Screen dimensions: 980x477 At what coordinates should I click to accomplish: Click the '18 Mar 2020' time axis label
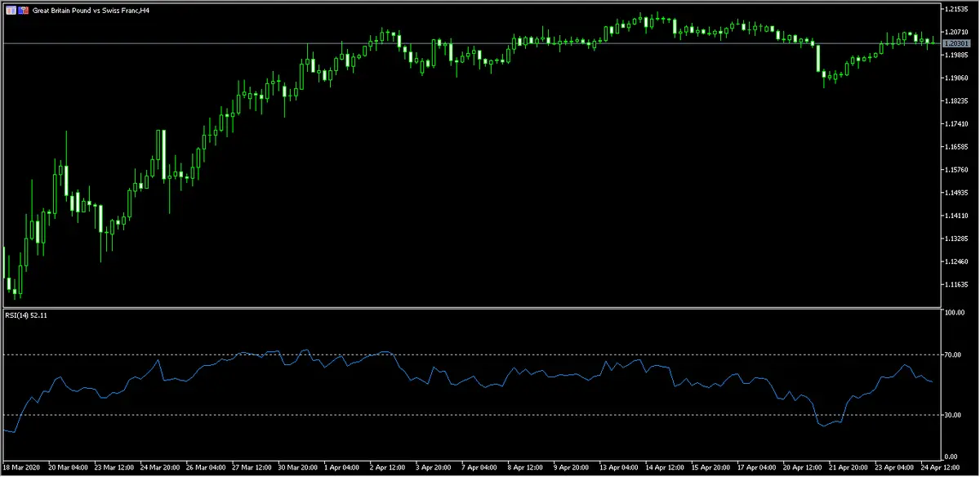(x=20, y=469)
